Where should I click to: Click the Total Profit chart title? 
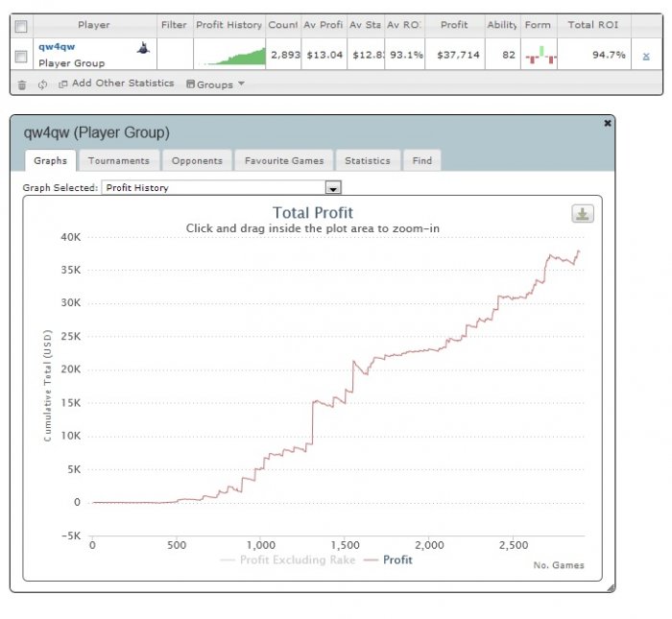(x=312, y=213)
